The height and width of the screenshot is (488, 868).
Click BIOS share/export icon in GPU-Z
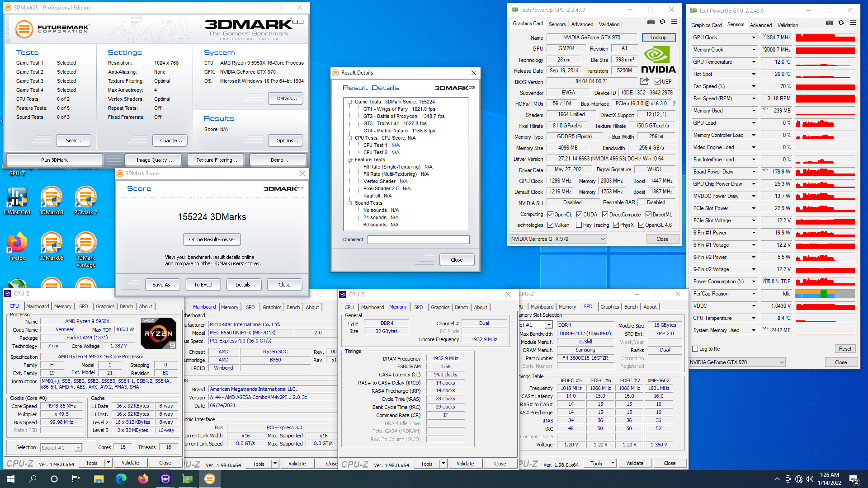tap(644, 81)
